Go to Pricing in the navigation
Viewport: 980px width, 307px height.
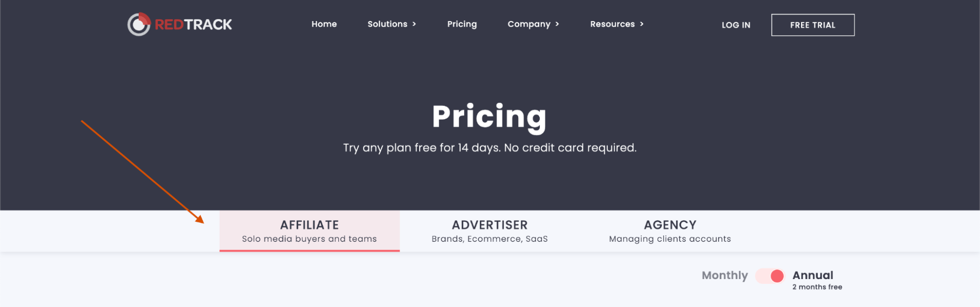coord(462,24)
